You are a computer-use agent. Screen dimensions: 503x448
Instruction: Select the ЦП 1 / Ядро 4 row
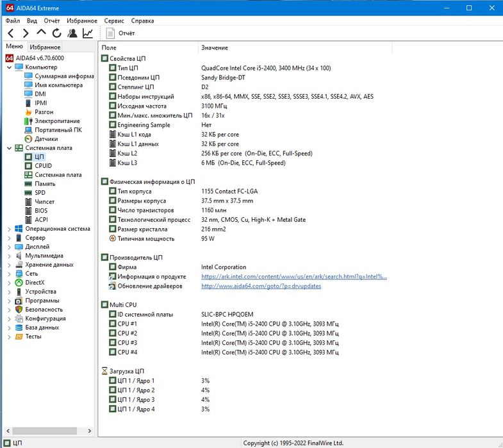pos(159,410)
